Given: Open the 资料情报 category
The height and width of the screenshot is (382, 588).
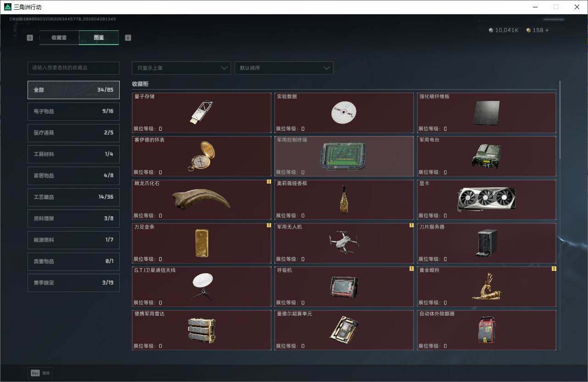Looking at the screenshot, I should (x=73, y=219).
